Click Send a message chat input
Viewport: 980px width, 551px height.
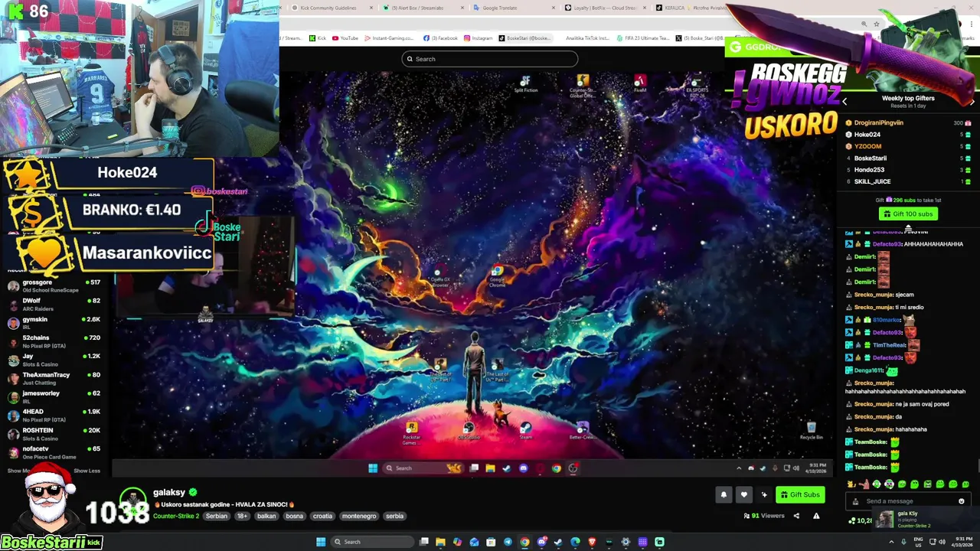pos(907,501)
